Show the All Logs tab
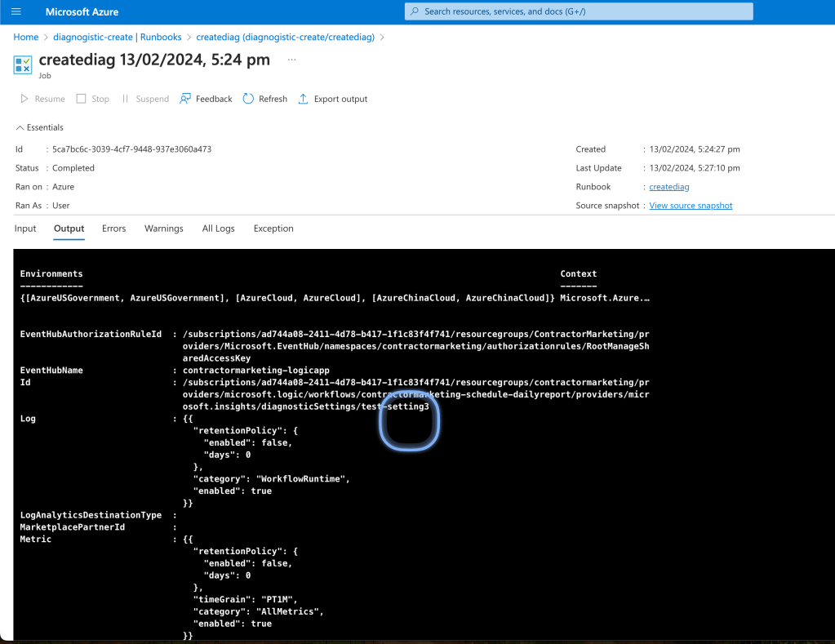The height and width of the screenshot is (644, 835). tap(218, 229)
